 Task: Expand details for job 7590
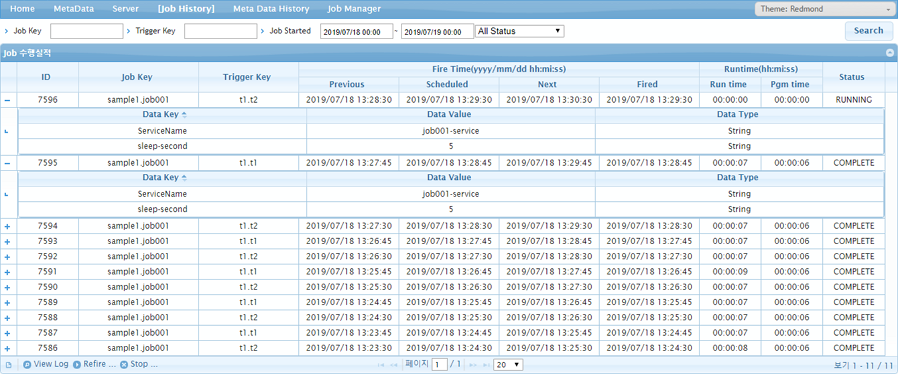tap(7, 287)
